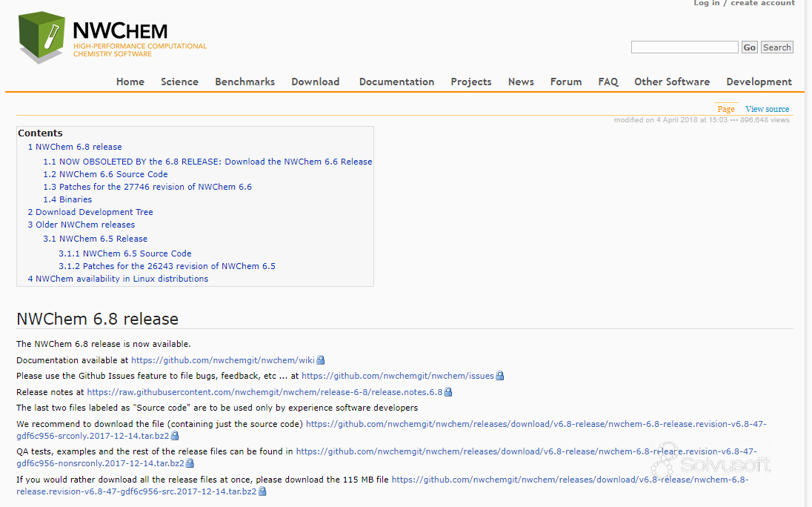This screenshot has width=812, height=507.
Task: Jump to 3 Older NWChem releases
Action: point(81,225)
